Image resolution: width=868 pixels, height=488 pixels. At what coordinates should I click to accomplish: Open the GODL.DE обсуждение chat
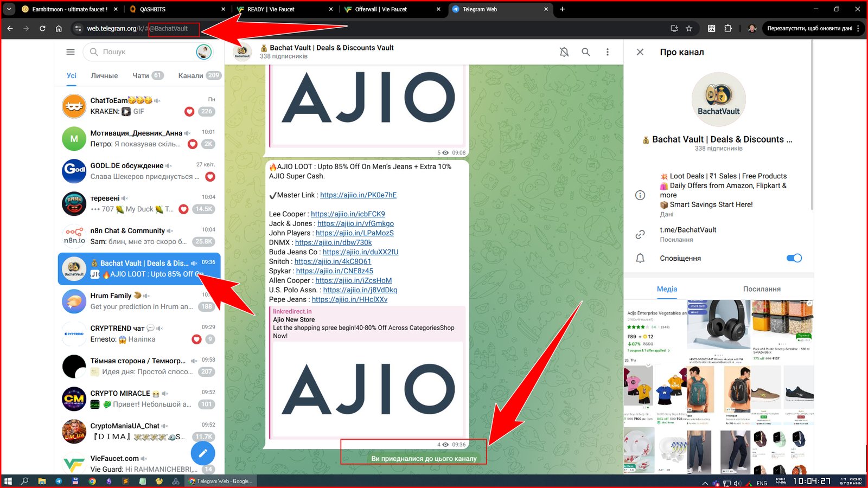point(139,171)
